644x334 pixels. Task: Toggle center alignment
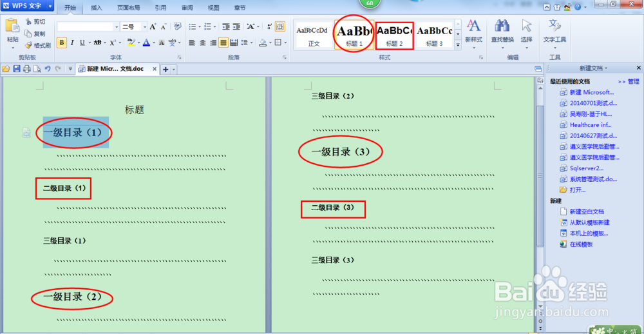pyautogui.click(x=202, y=43)
